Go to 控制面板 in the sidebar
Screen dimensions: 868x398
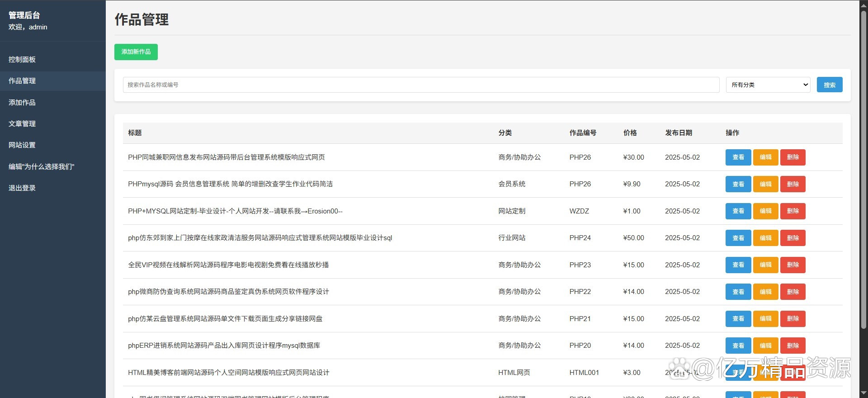click(53, 59)
